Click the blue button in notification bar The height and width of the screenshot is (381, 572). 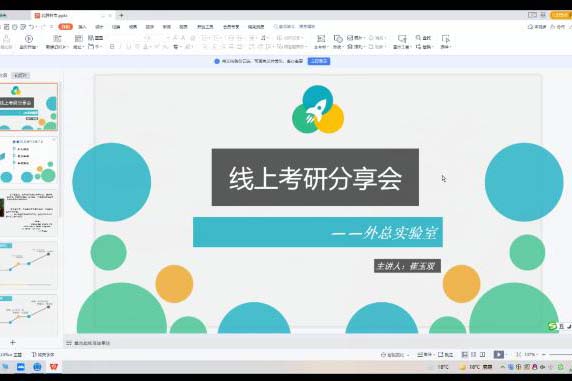[x=319, y=61]
